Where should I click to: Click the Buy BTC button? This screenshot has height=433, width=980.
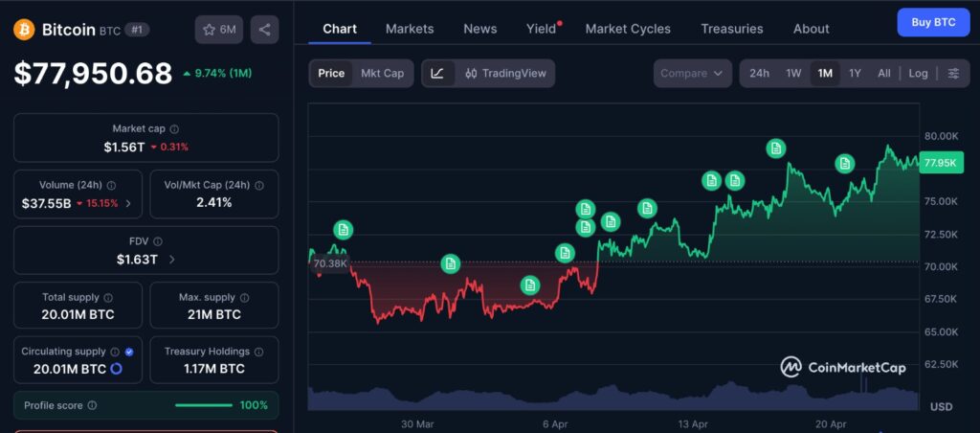934,23
